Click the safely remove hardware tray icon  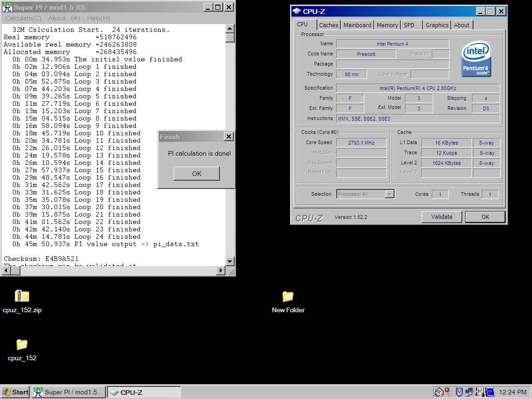point(439,392)
